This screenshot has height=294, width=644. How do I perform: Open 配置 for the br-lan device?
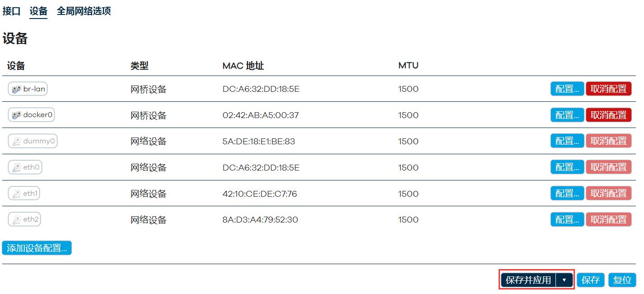coord(567,89)
